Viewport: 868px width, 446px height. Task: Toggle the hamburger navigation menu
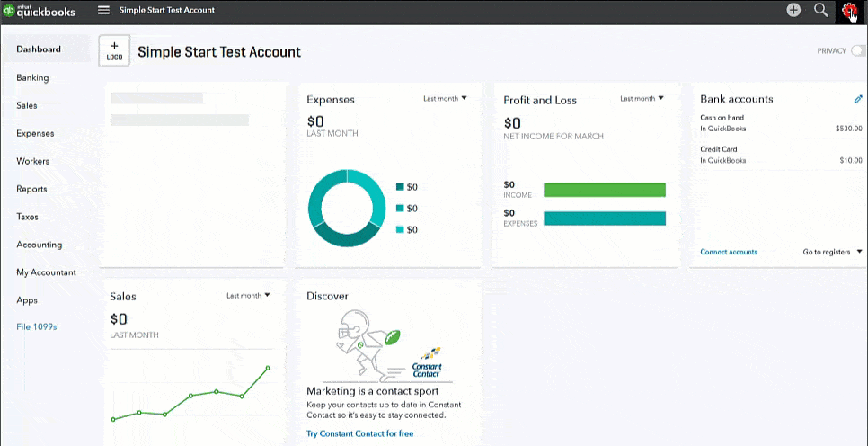click(x=103, y=10)
